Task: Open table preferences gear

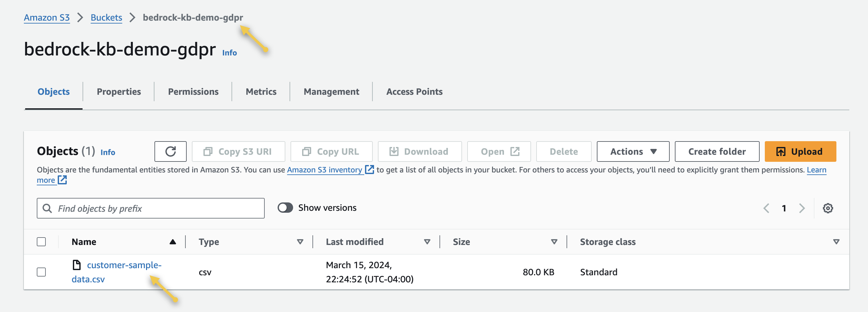Action: [828, 208]
